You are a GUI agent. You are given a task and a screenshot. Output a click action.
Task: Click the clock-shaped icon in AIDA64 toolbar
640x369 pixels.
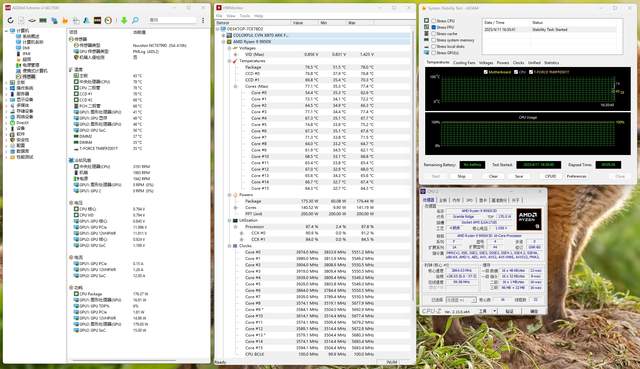tap(108, 20)
